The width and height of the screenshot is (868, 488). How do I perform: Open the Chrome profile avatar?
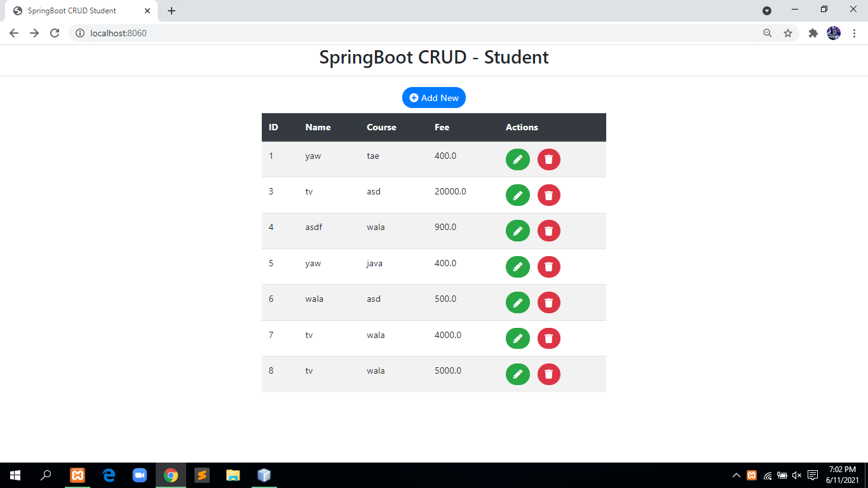[x=834, y=33]
